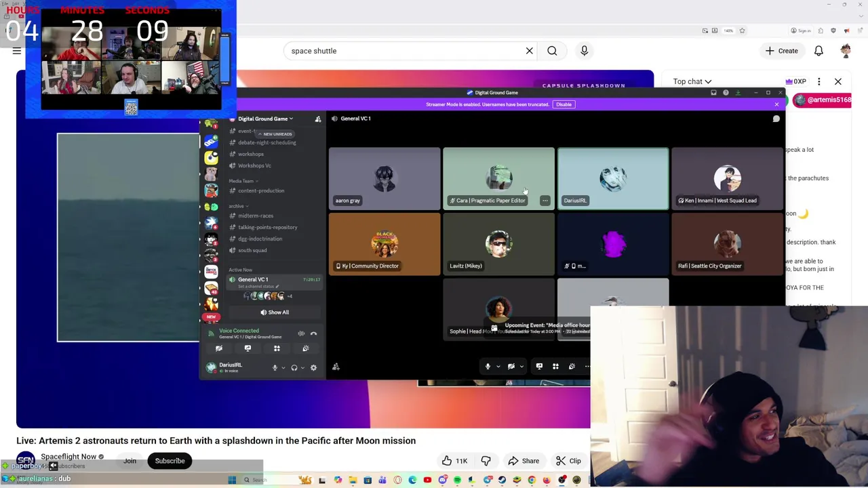Open live chat more options menu
This screenshot has width=868, height=488.
pyautogui.click(x=818, y=81)
